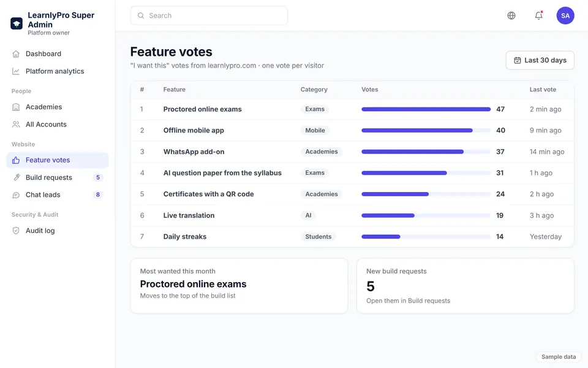Click the 3 h ago timestamp

(541, 215)
